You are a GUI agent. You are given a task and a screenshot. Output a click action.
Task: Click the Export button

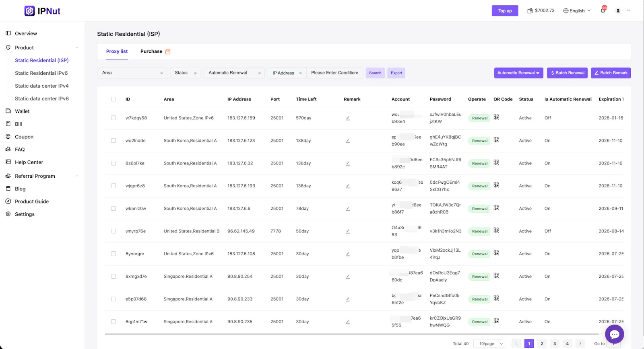coord(396,73)
